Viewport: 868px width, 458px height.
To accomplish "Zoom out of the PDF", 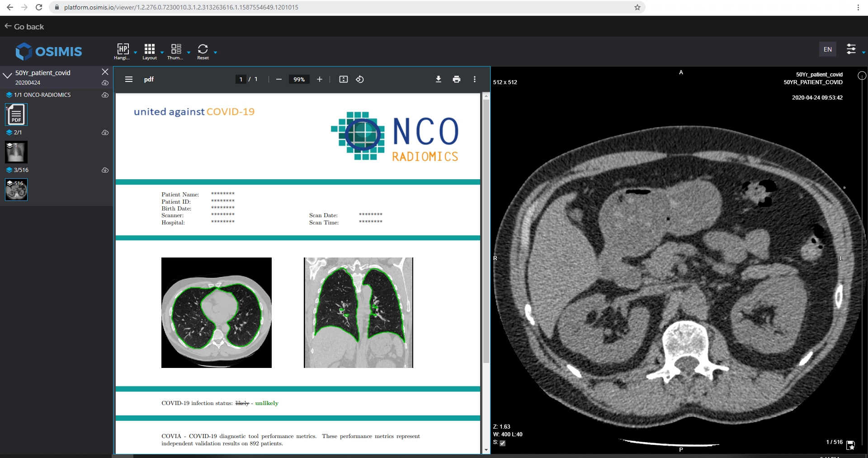I will pos(279,79).
